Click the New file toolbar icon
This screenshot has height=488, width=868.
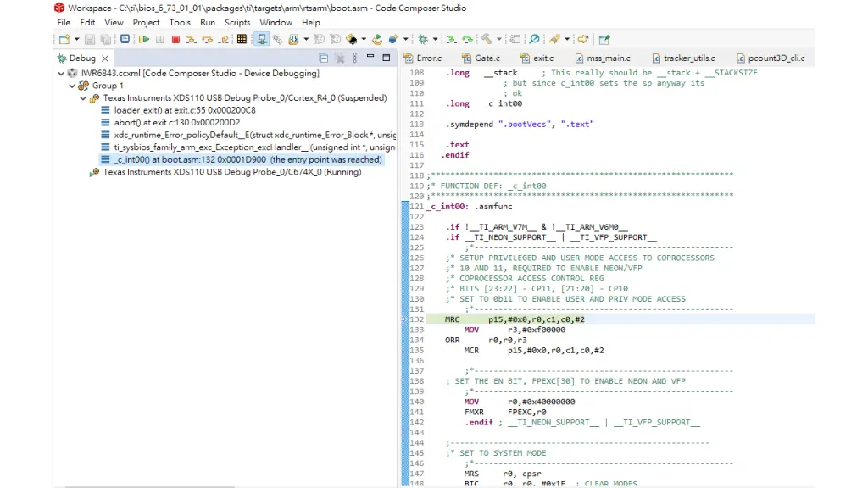pyautogui.click(x=64, y=39)
